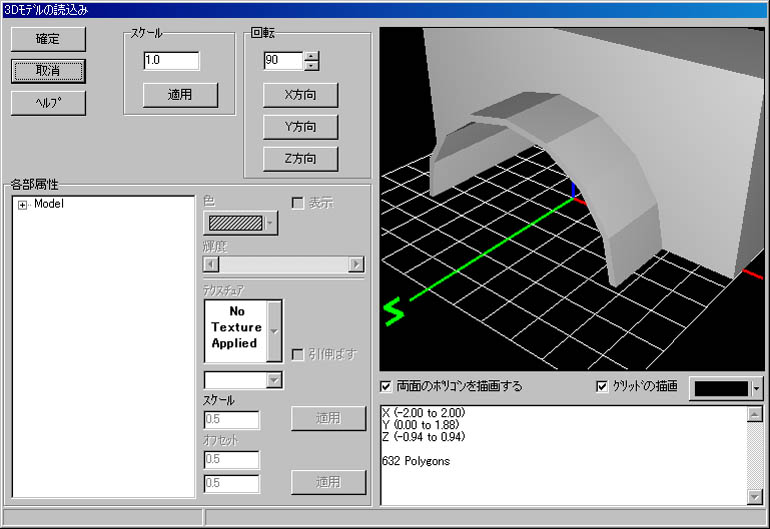770x529 pixels.
Task: Select the Model tree item
Action: [x=49, y=204]
